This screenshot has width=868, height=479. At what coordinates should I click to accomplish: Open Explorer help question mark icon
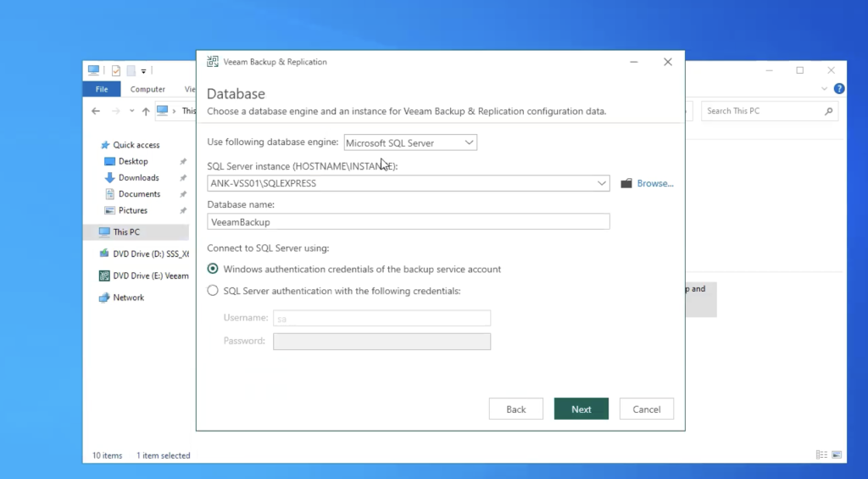(x=839, y=89)
